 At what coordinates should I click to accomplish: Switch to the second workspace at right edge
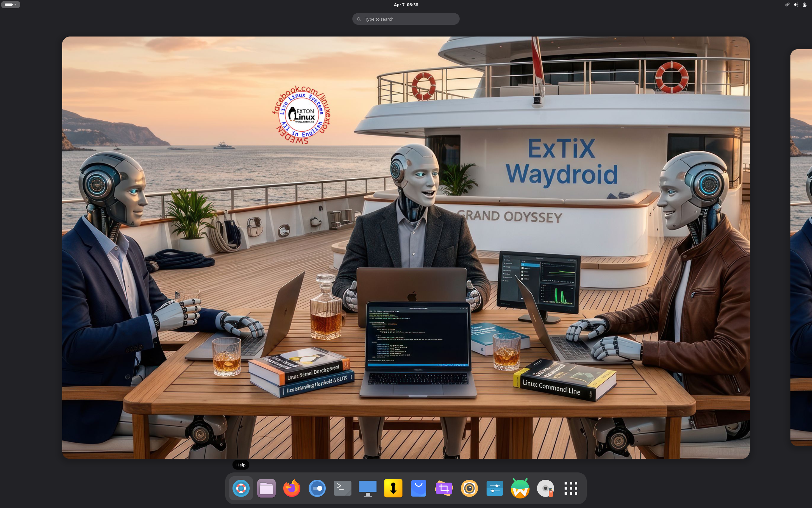coord(801,248)
